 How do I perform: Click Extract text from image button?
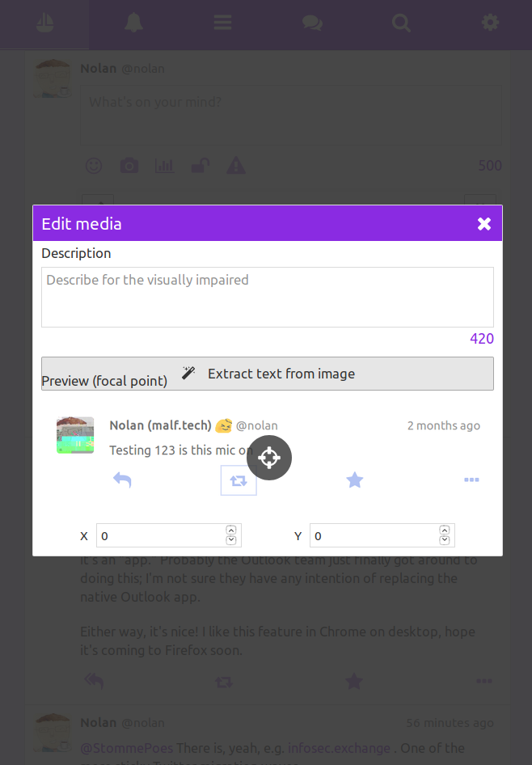pyautogui.click(x=268, y=374)
